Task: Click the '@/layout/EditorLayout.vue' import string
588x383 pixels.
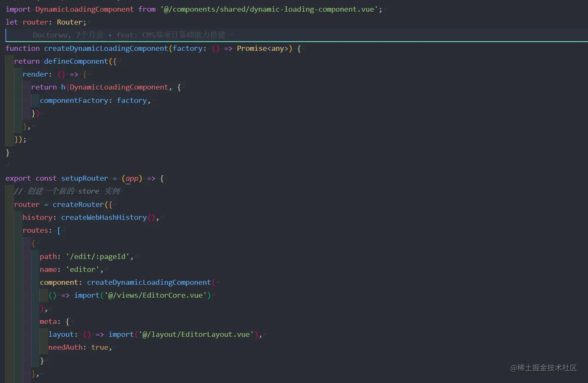Action: (x=196, y=334)
